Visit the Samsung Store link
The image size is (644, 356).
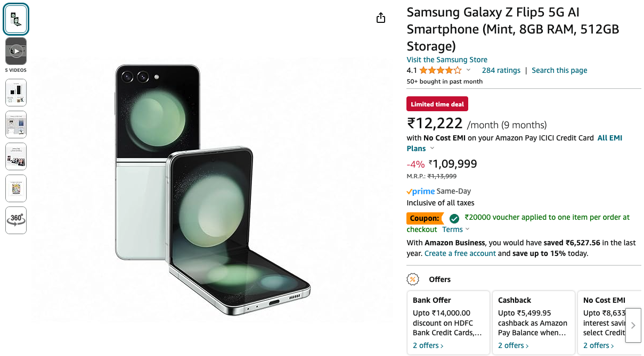[x=447, y=60]
